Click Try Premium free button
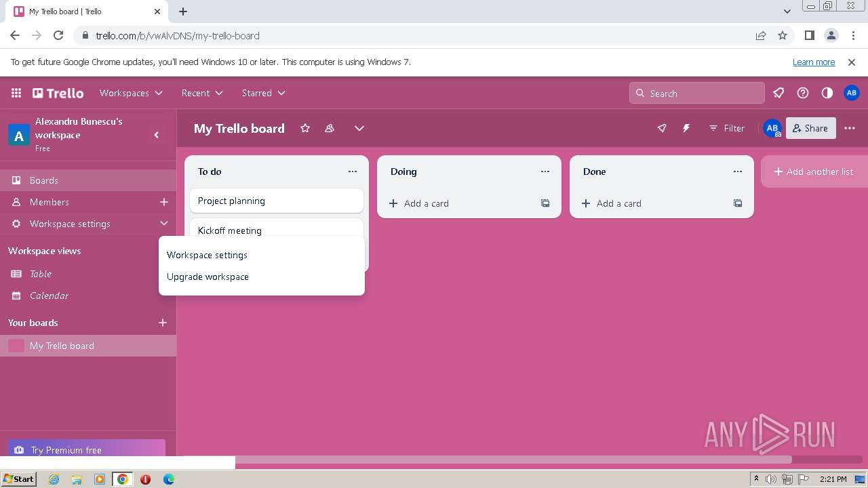The height and width of the screenshot is (488, 868). (87, 448)
